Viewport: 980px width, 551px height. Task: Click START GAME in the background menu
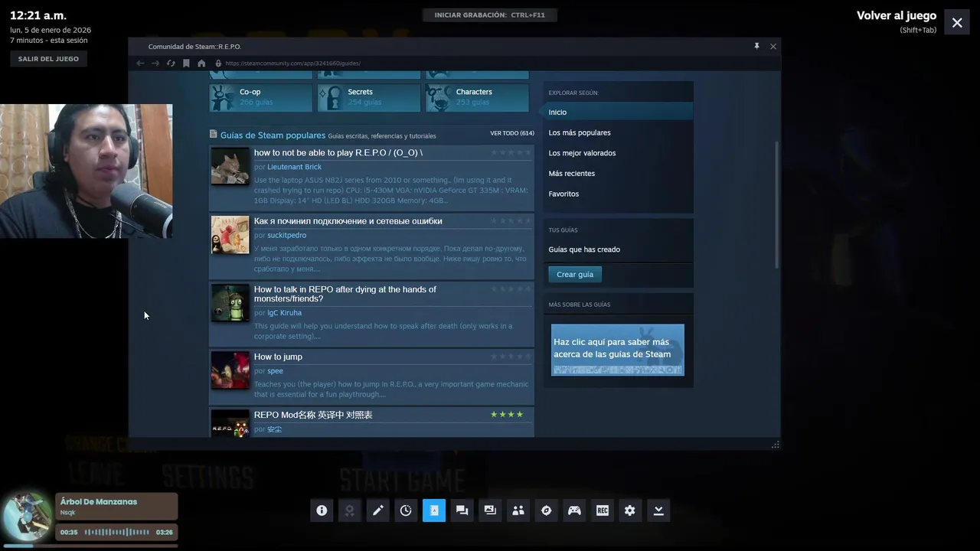pos(401,480)
